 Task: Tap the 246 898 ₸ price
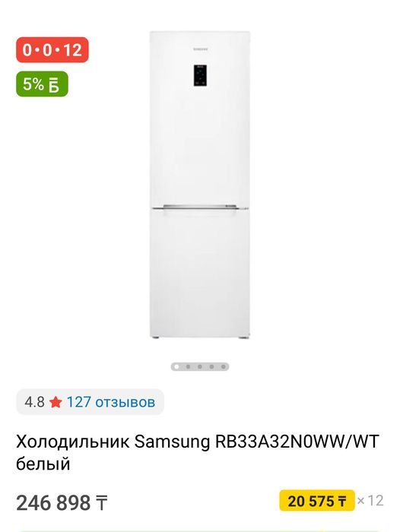(62, 502)
